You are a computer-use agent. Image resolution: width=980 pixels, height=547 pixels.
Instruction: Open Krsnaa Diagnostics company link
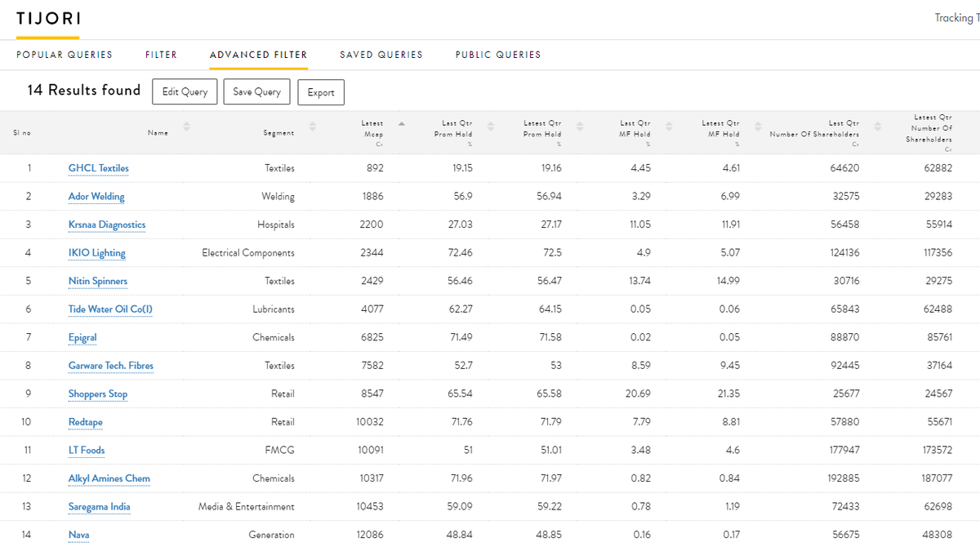pyautogui.click(x=107, y=225)
